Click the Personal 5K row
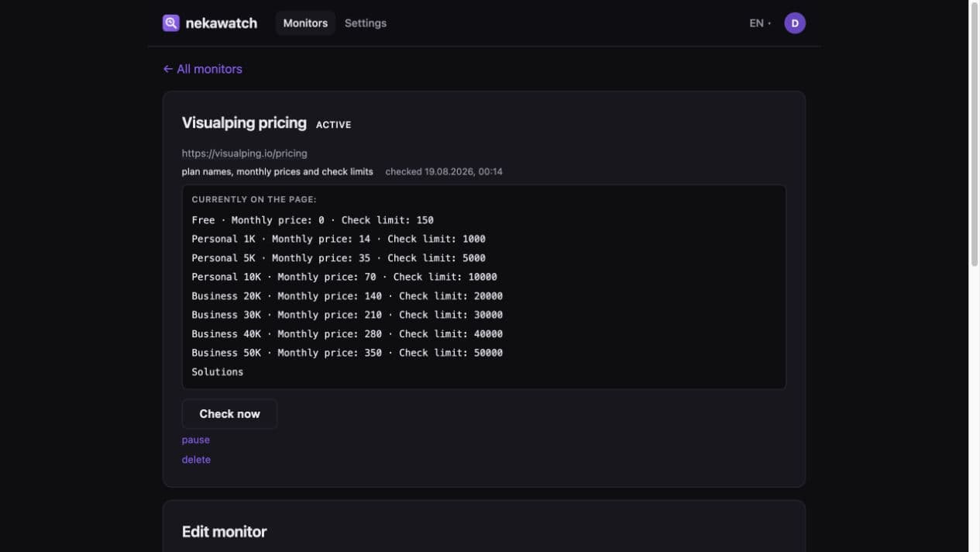 point(339,258)
